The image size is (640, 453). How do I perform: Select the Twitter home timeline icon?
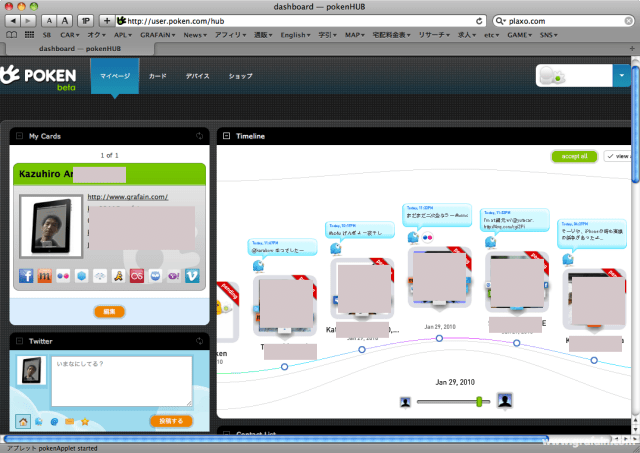coord(23,422)
